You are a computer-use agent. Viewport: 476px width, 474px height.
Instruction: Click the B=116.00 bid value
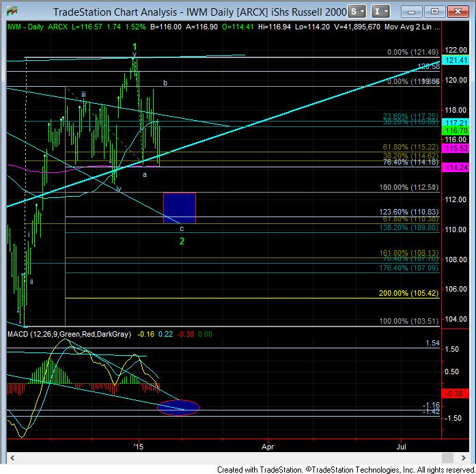(x=166, y=27)
